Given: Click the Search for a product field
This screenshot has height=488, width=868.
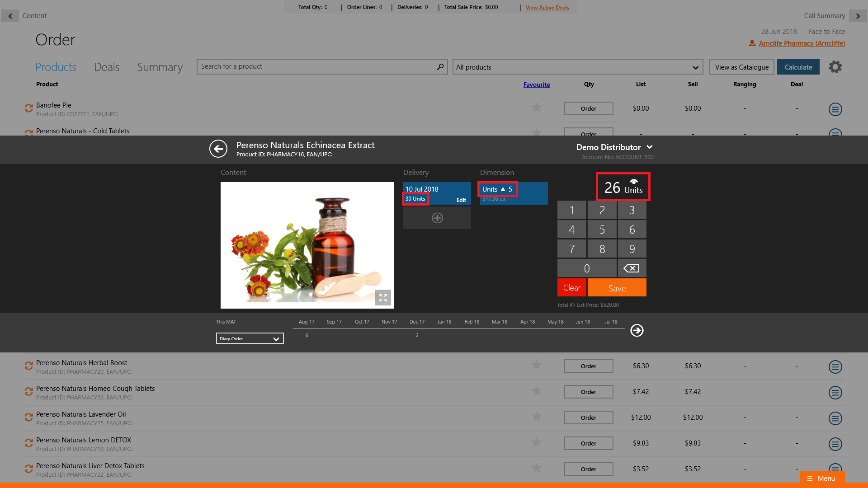Looking at the screenshot, I should pyautogui.click(x=316, y=67).
